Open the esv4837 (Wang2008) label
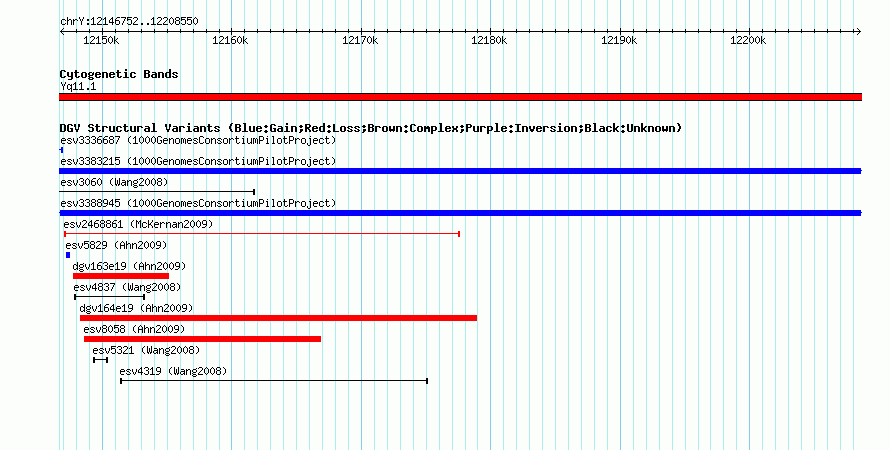The height and width of the screenshot is (450, 890). [127, 287]
